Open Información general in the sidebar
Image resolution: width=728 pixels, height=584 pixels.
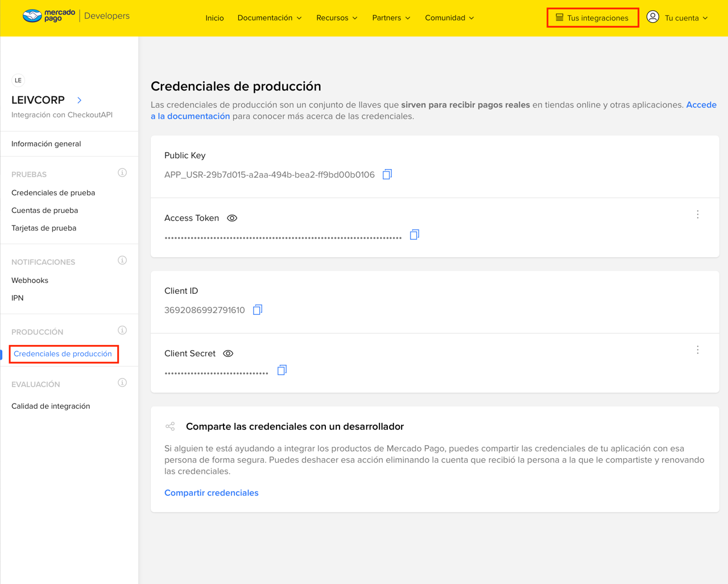click(x=46, y=143)
